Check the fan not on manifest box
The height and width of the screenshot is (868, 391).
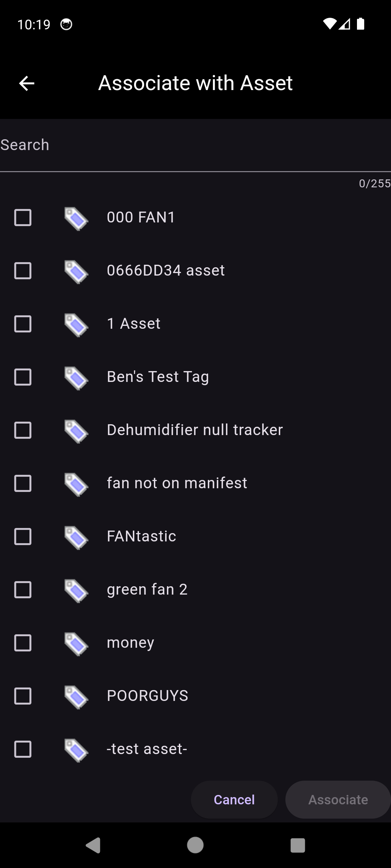coord(23,484)
